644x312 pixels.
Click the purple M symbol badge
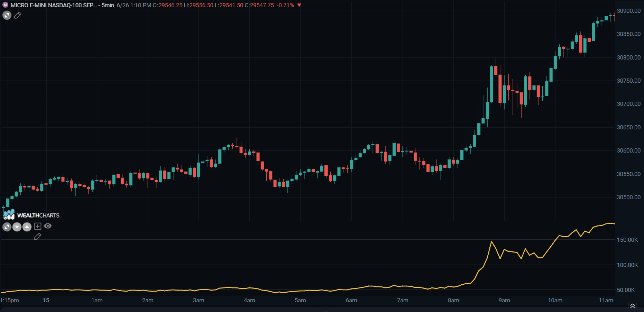(5, 5)
